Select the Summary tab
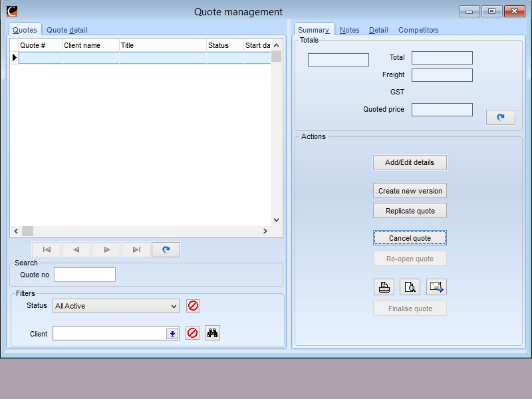This screenshot has width=532, height=399. [x=314, y=30]
